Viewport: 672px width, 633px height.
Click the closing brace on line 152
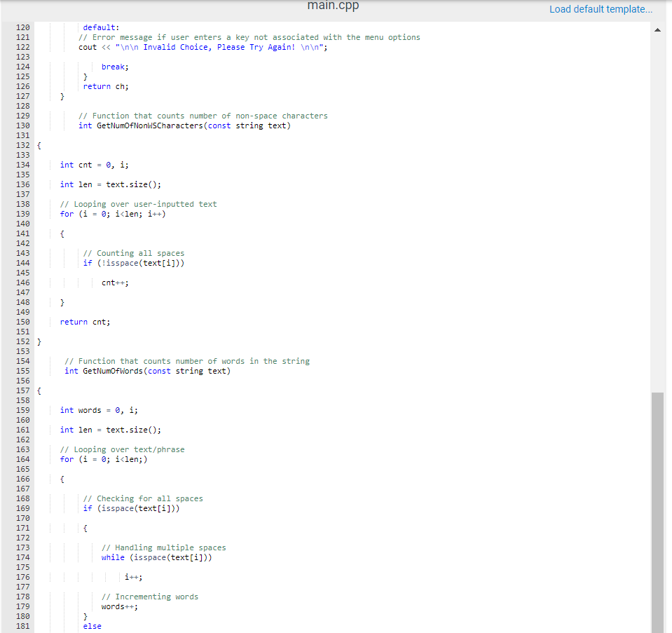click(x=39, y=341)
